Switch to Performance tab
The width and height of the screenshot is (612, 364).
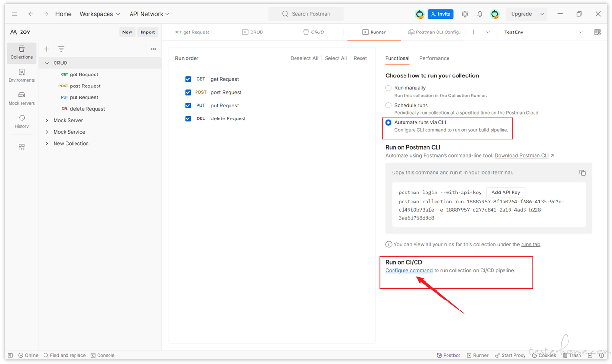pyautogui.click(x=434, y=58)
